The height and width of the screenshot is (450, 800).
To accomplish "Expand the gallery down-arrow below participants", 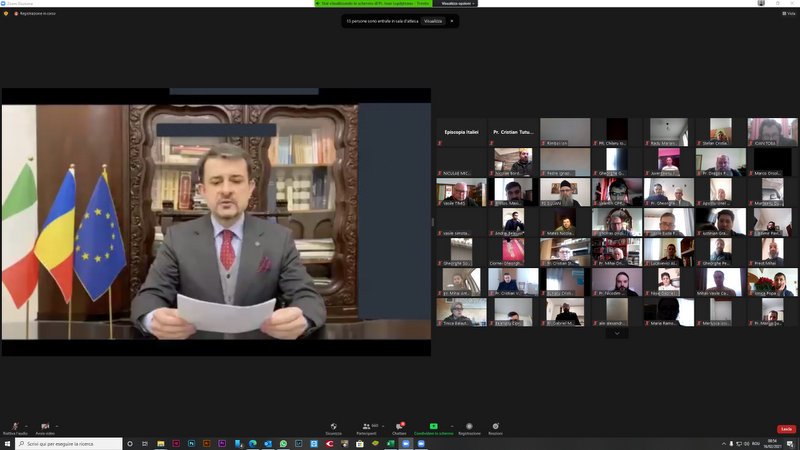I will (617, 333).
